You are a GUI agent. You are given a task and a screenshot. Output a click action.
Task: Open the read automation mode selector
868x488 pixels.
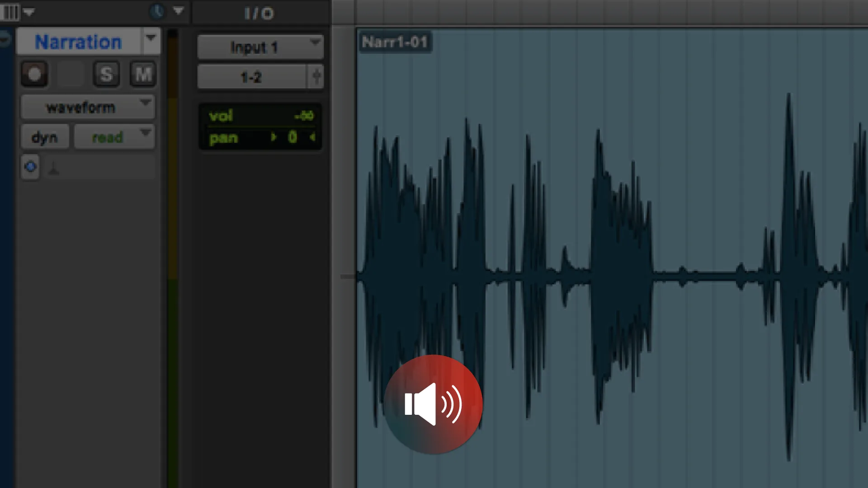click(x=114, y=137)
